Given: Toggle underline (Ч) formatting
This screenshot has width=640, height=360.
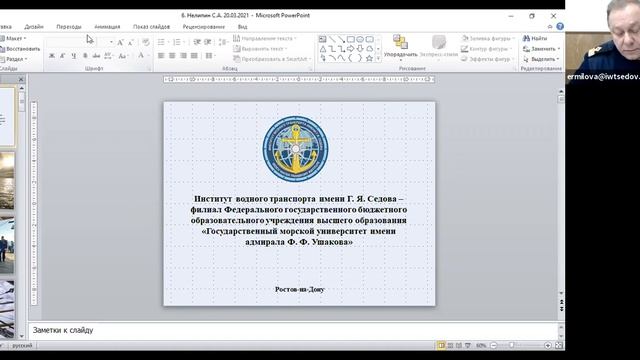Looking at the screenshot, I should [x=73, y=56].
